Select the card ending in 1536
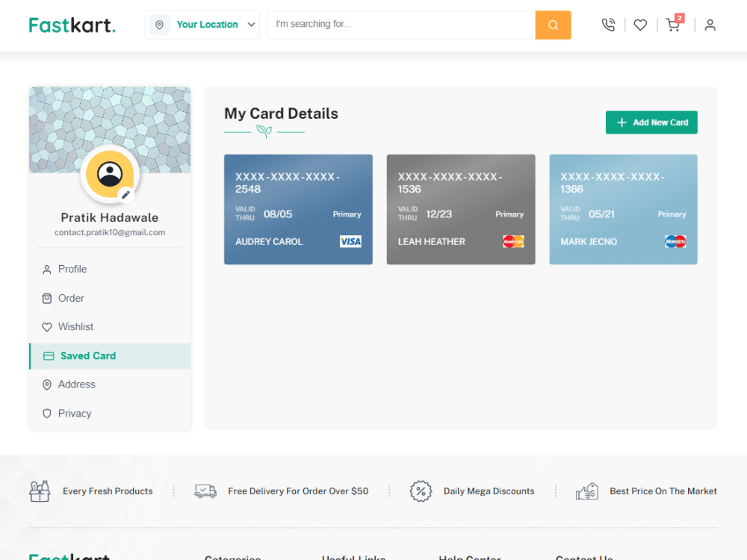This screenshot has width=747, height=560. [x=461, y=209]
